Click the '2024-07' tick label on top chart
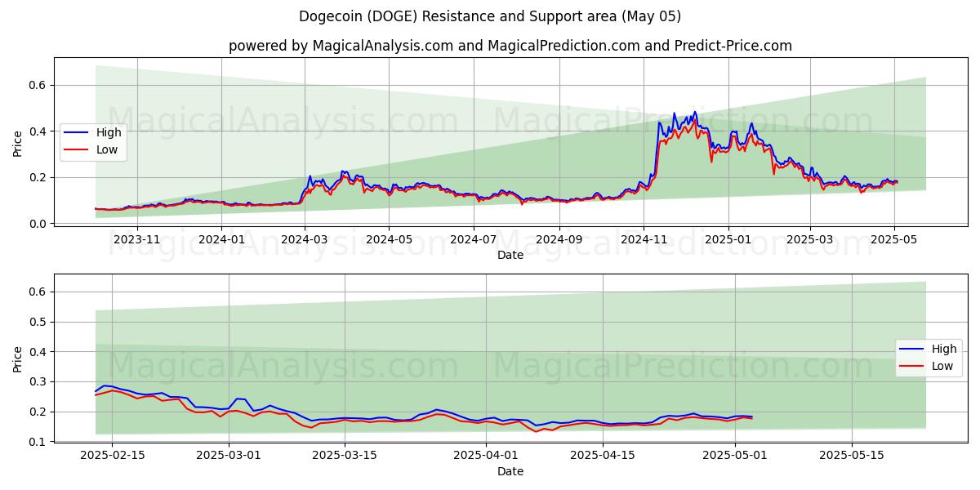The height and width of the screenshot is (490, 980). (474, 239)
